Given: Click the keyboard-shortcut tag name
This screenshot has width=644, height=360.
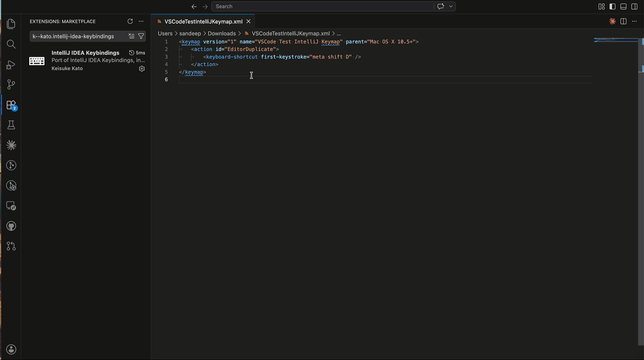Looking at the screenshot, I should tap(232, 57).
